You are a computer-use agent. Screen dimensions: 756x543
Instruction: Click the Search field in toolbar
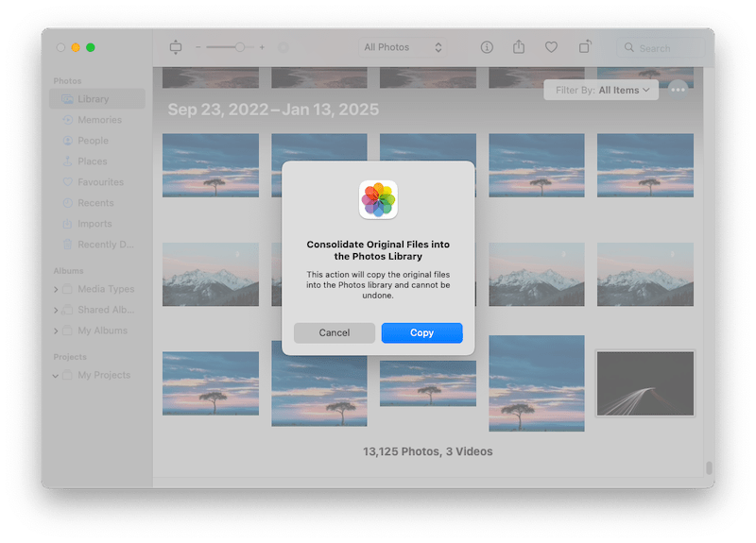pos(661,47)
